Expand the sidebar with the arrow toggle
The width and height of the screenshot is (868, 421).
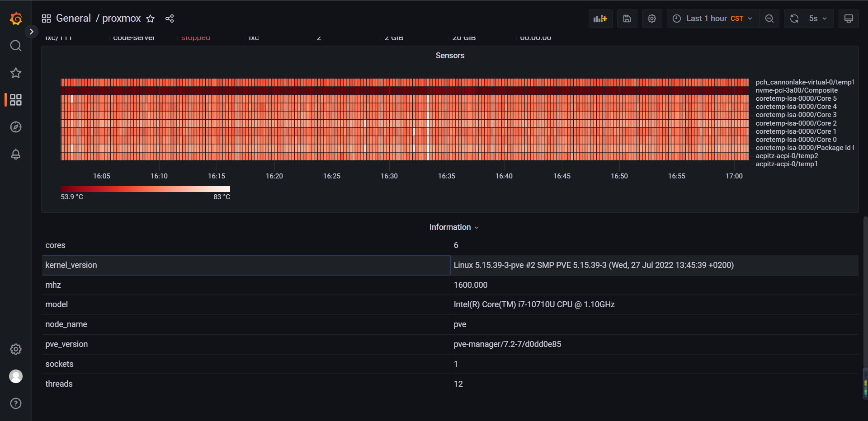(x=31, y=32)
